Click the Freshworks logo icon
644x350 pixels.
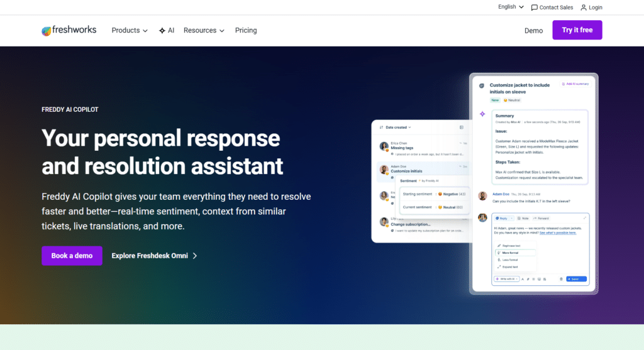47,31
